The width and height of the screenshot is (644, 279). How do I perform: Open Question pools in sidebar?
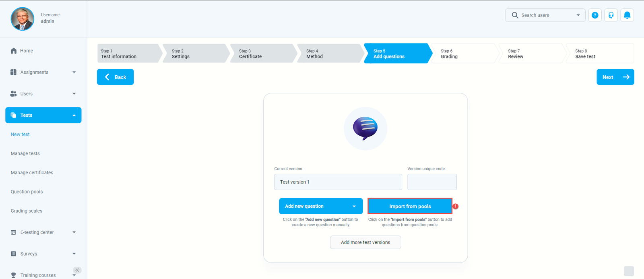27,192
